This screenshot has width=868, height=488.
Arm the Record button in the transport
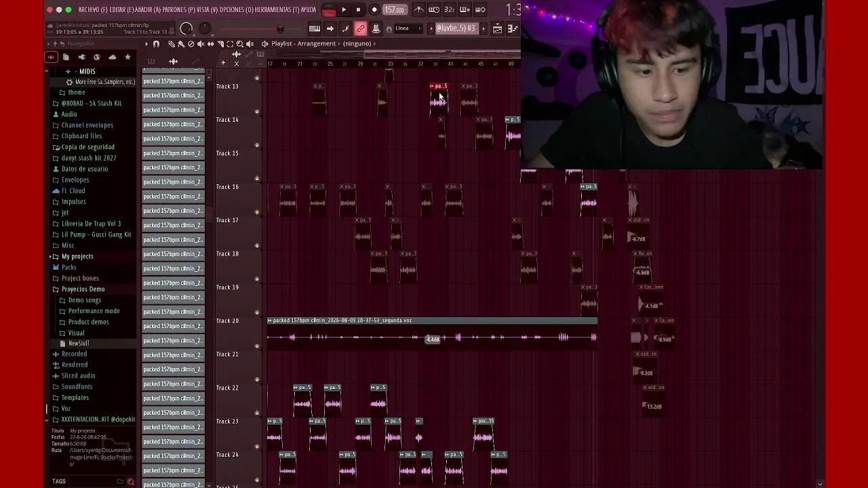374,9
